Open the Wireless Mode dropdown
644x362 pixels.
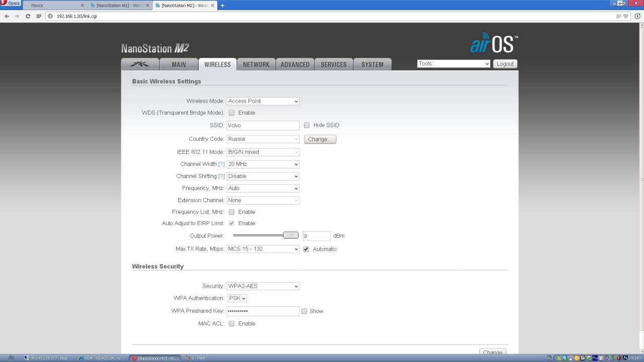pos(263,101)
